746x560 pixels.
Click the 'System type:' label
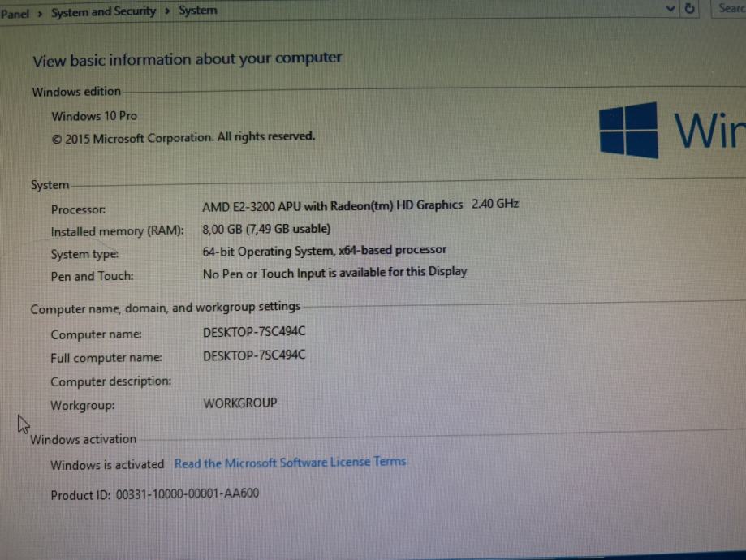(x=84, y=255)
